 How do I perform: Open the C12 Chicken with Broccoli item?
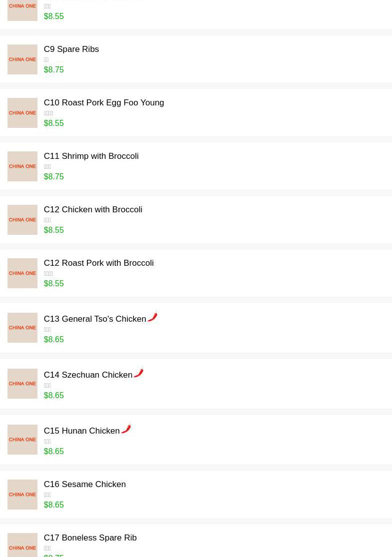pyautogui.click(x=93, y=210)
